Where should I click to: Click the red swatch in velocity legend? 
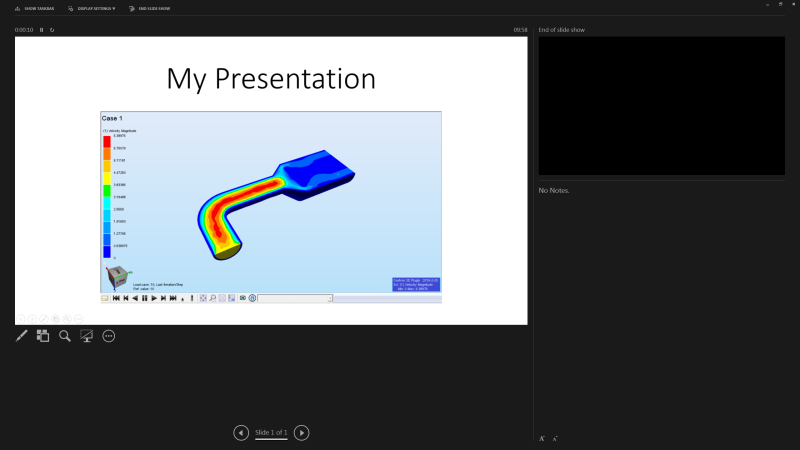tap(107, 141)
